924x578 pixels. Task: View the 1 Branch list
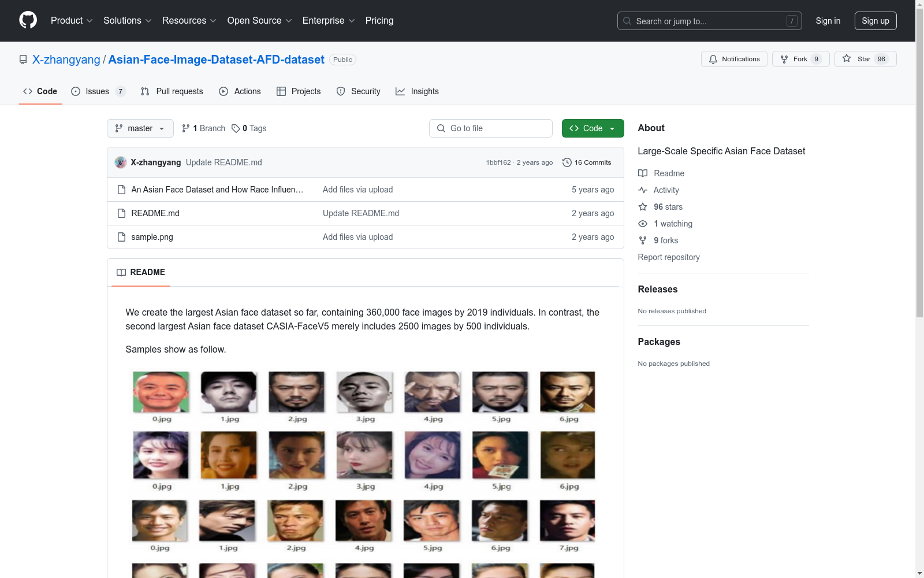click(203, 128)
